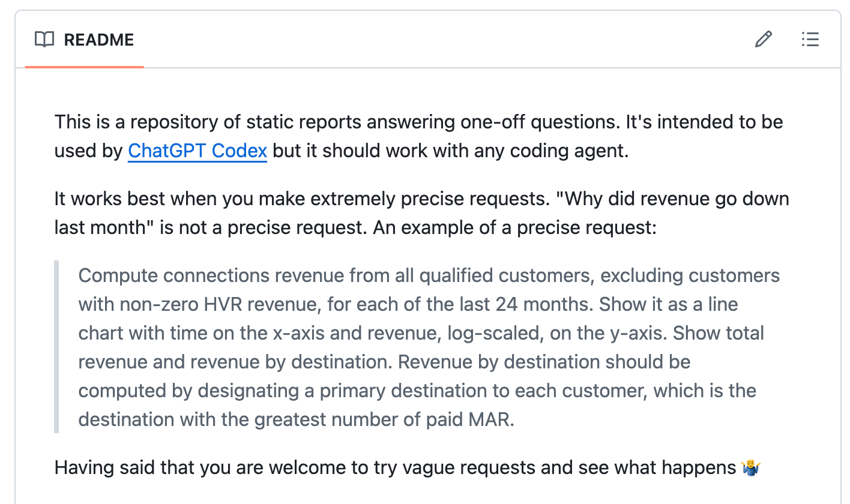Select the README tab label
The width and height of the screenshot is (850, 504).
point(98,40)
